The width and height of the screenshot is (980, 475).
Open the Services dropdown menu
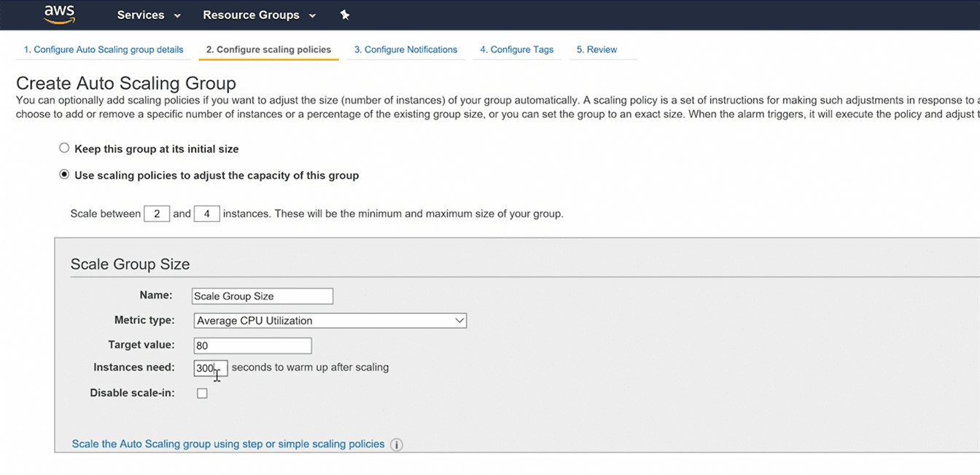click(149, 15)
